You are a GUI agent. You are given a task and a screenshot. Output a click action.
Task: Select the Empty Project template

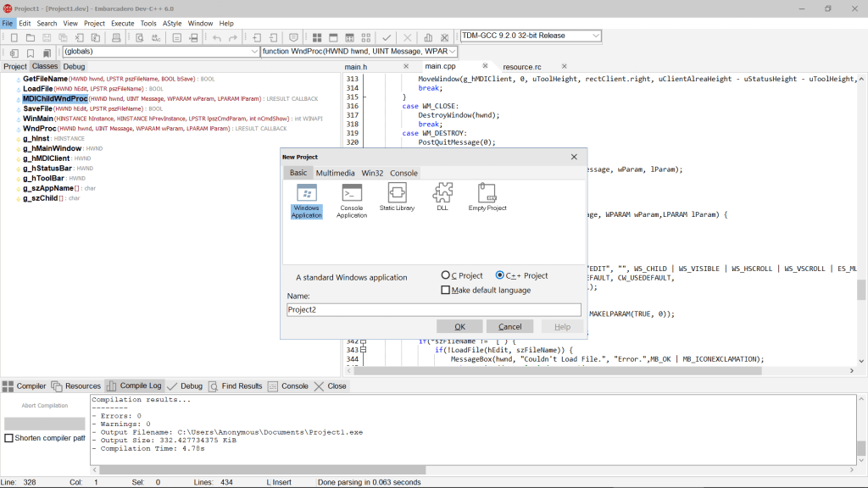[486, 195]
